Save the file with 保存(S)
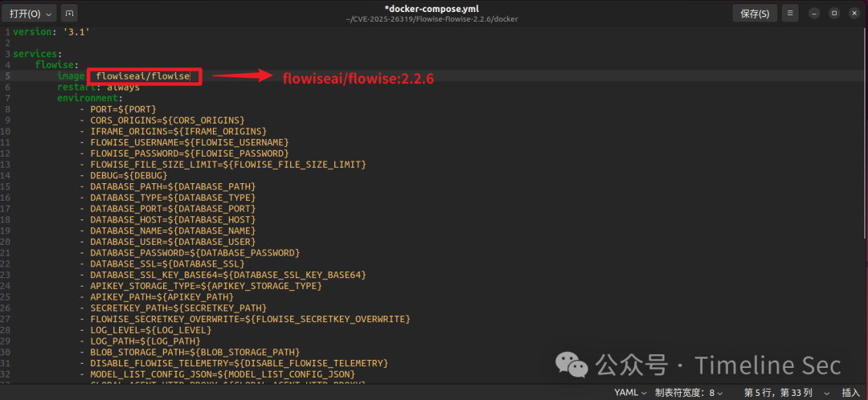Image resolution: width=868 pixels, height=400 pixels. click(755, 14)
